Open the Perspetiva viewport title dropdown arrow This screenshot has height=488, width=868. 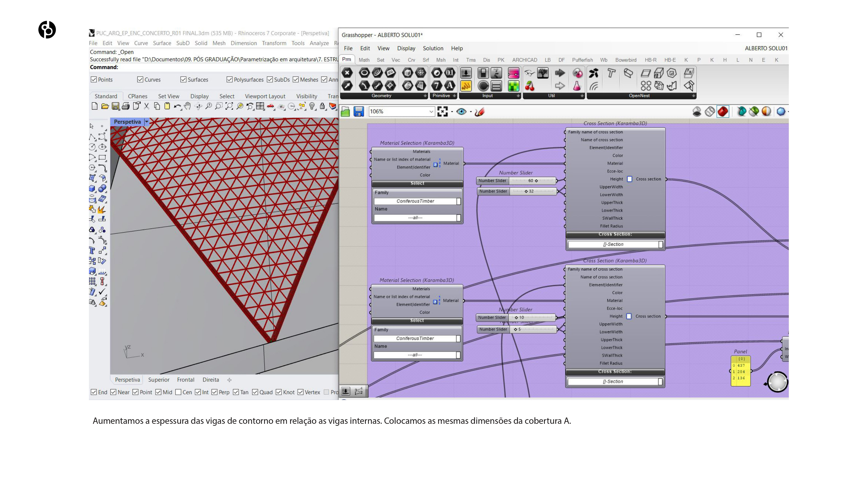(146, 122)
